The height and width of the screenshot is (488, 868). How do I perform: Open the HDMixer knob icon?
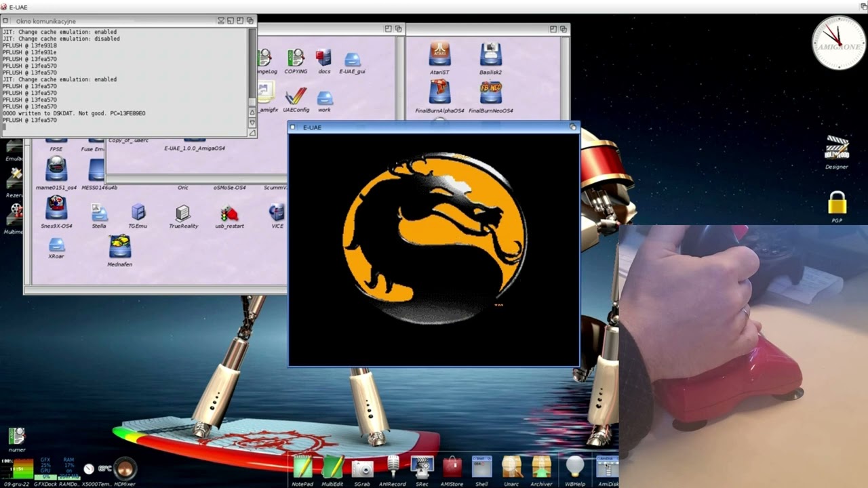click(x=125, y=468)
